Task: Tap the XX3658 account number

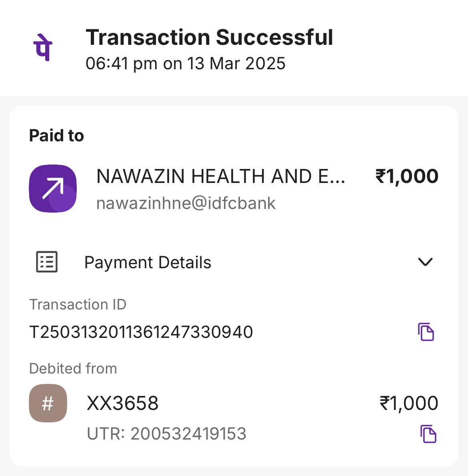Action: (x=122, y=403)
